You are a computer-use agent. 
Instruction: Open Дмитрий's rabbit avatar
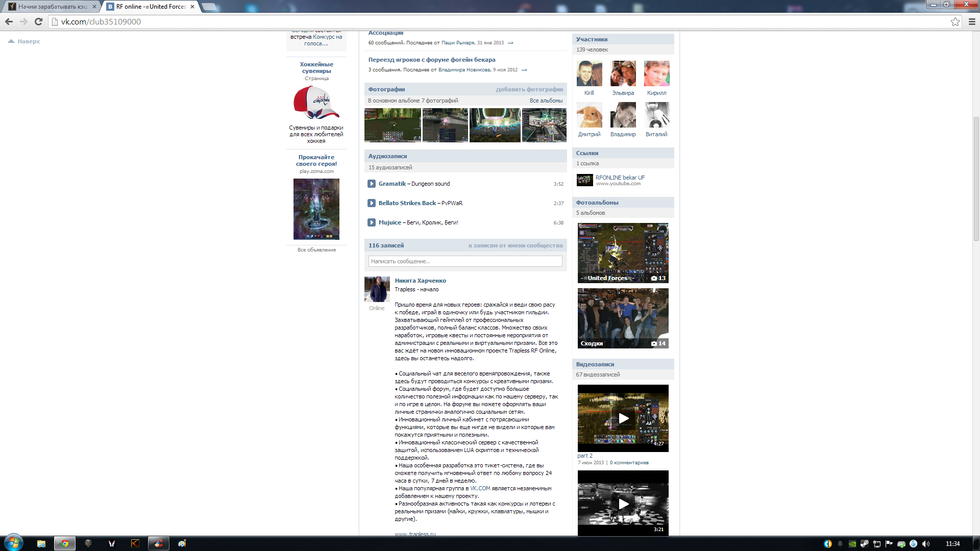point(589,115)
